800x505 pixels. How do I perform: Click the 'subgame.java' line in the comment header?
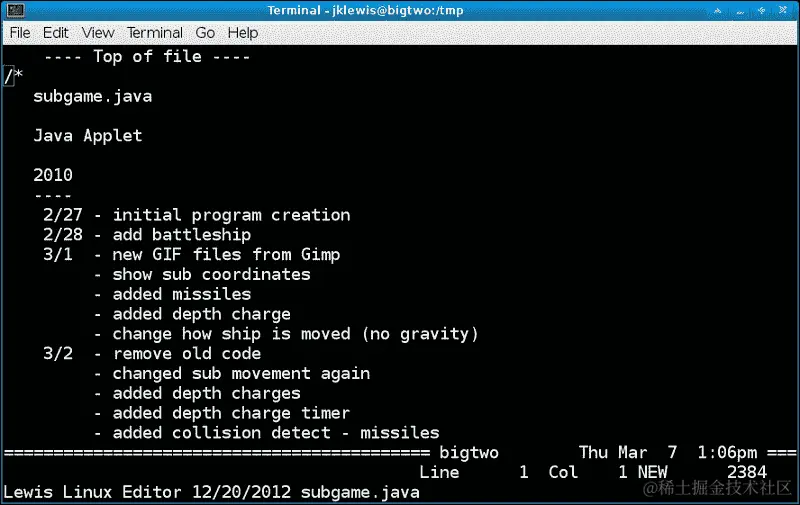pyautogui.click(x=92, y=96)
